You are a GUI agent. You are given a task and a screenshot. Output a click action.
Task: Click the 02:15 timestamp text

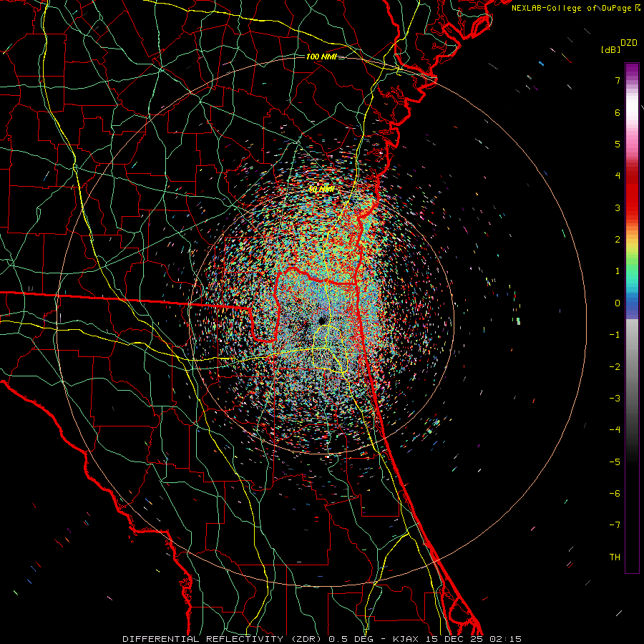[x=507, y=639]
